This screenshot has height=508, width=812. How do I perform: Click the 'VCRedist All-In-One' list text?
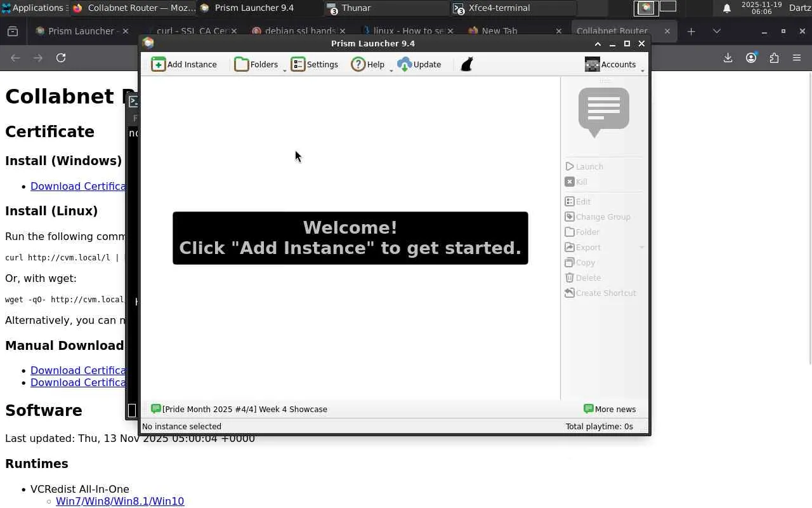pos(80,489)
